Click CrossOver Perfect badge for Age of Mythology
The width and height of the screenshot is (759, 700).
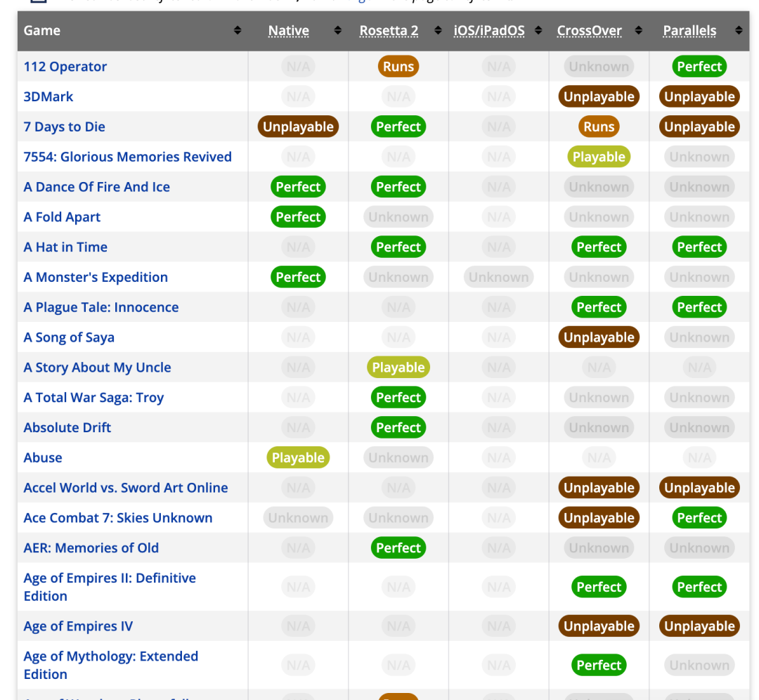[x=599, y=665]
